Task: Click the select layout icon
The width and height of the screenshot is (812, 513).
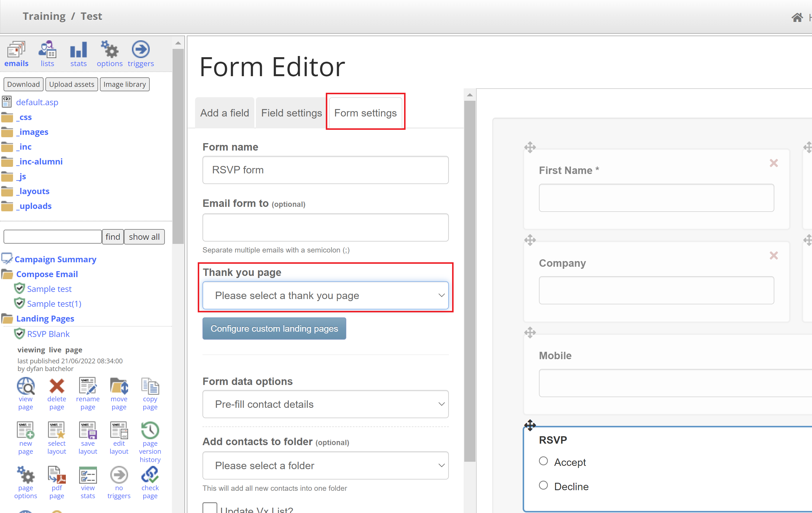Action: 57,430
